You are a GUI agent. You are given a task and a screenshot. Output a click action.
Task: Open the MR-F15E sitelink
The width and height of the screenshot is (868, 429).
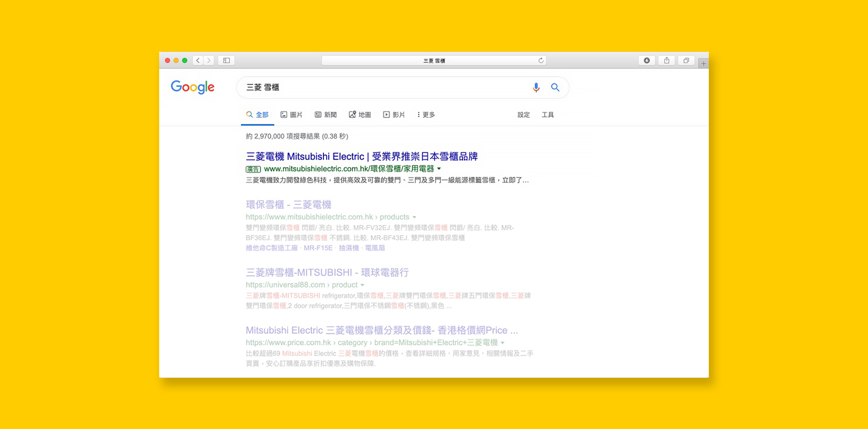tap(318, 248)
